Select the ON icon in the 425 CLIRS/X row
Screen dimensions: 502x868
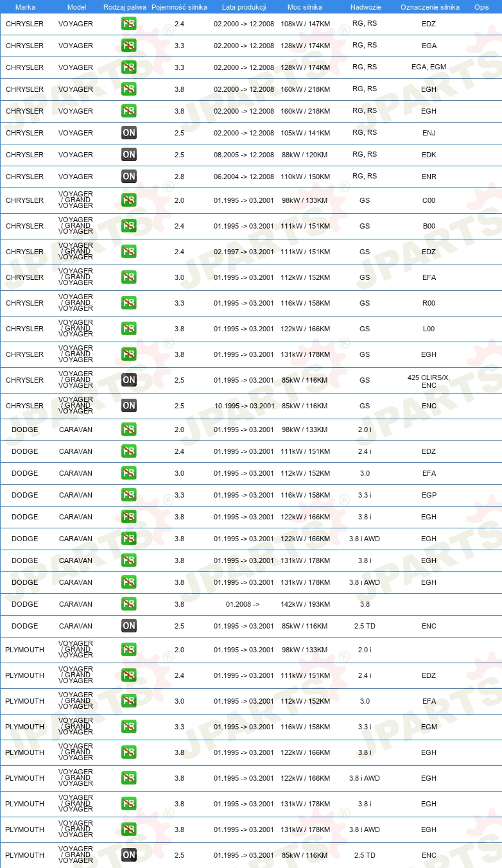click(x=129, y=380)
